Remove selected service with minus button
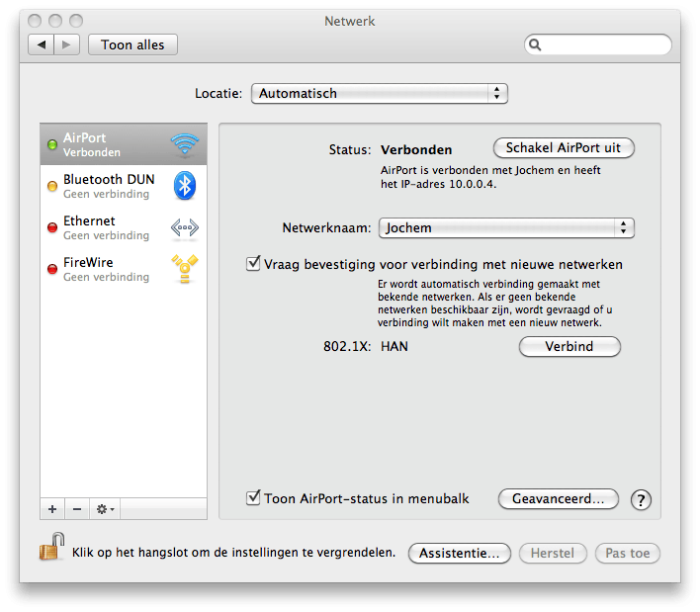The height and width of the screenshot is (612, 700). pos(77,509)
